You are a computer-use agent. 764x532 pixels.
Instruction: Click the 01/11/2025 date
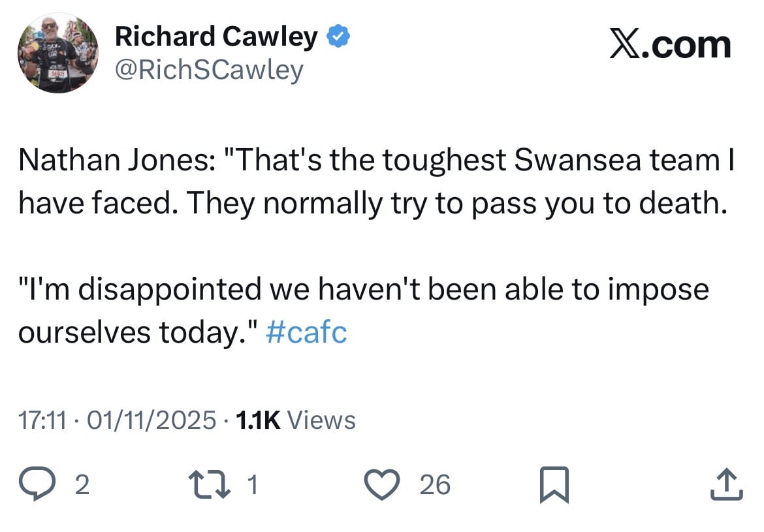[x=151, y=420]
